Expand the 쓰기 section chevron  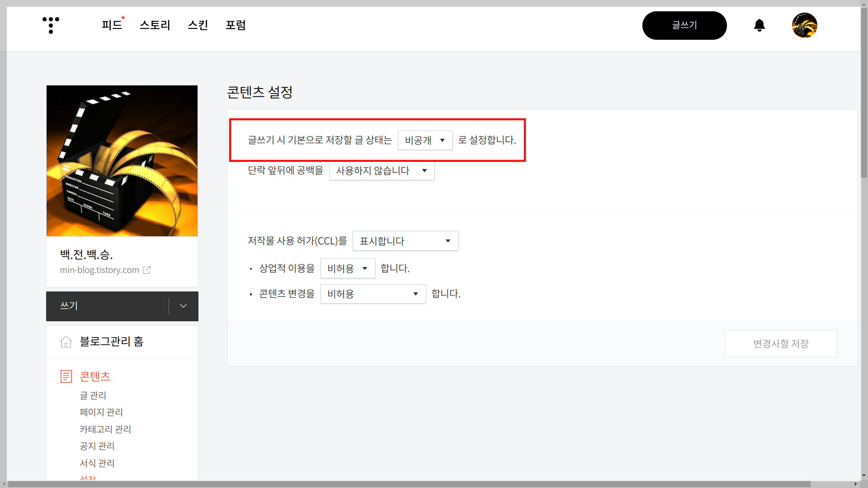[x=183, y=306]
